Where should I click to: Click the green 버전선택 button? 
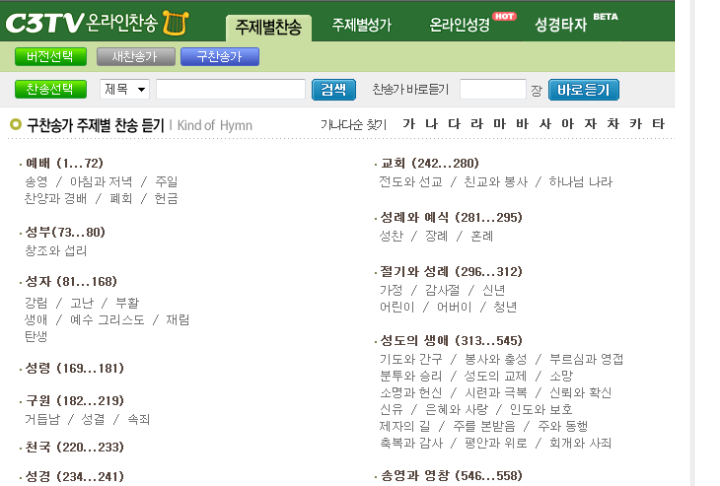click(51, 57)
